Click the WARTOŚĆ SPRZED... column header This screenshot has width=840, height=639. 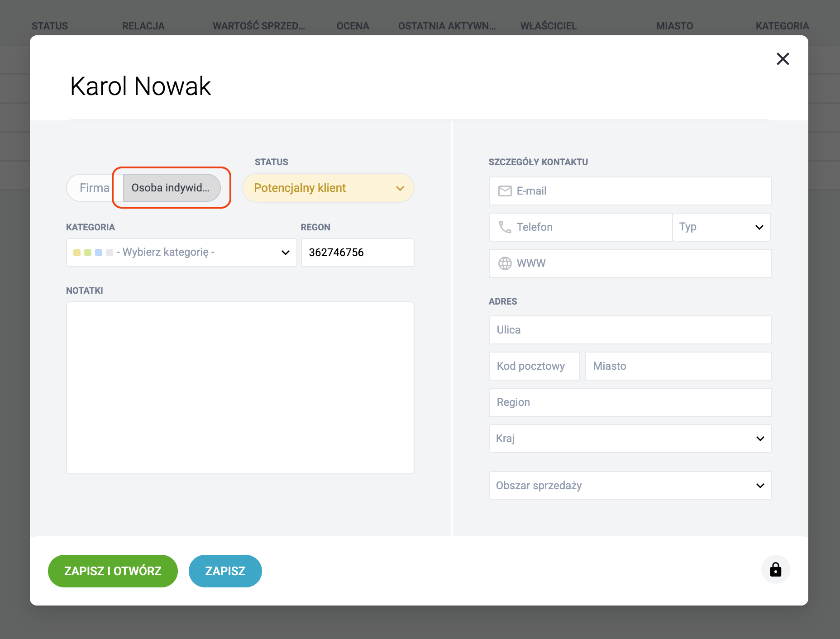click(x=259, y=26)
